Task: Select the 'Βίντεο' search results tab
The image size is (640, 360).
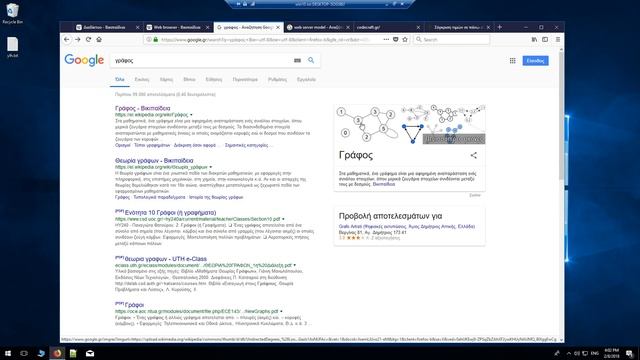Action: tap(189, 79)
